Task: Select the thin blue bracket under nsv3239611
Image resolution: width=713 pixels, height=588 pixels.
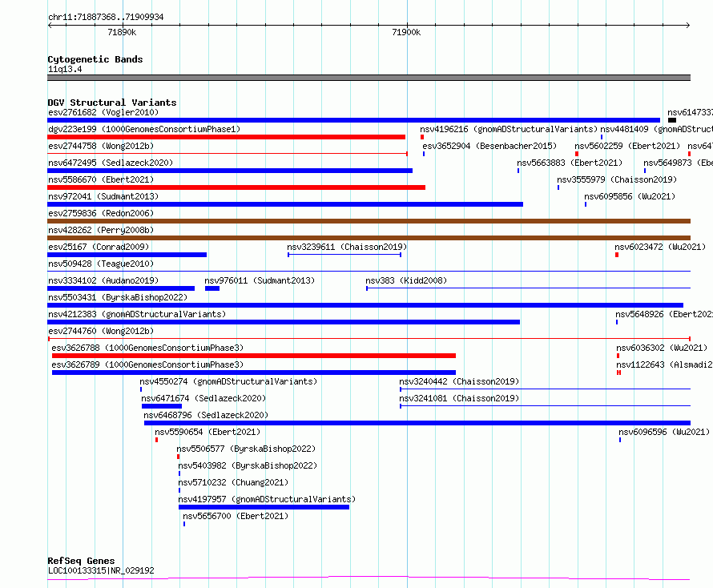Action: 344,255
